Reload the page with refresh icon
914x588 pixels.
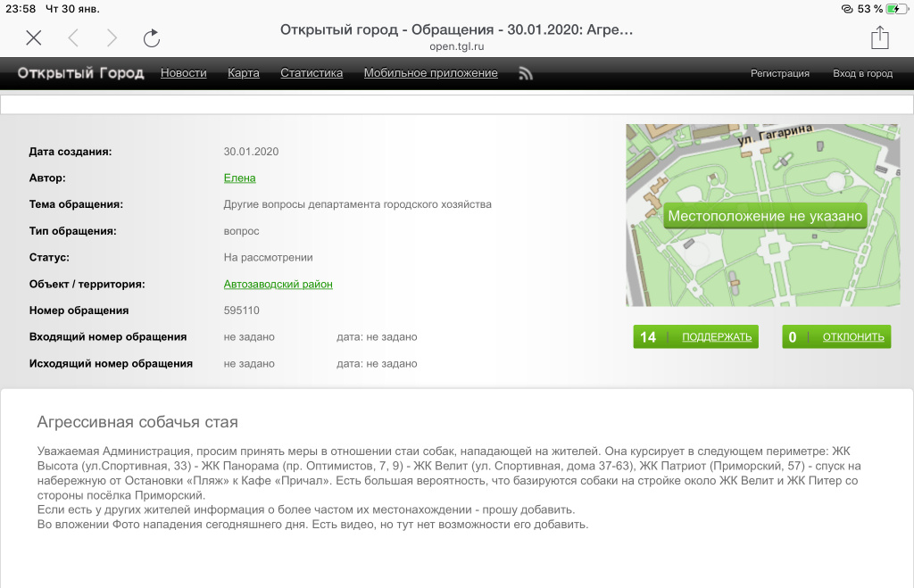152,37
